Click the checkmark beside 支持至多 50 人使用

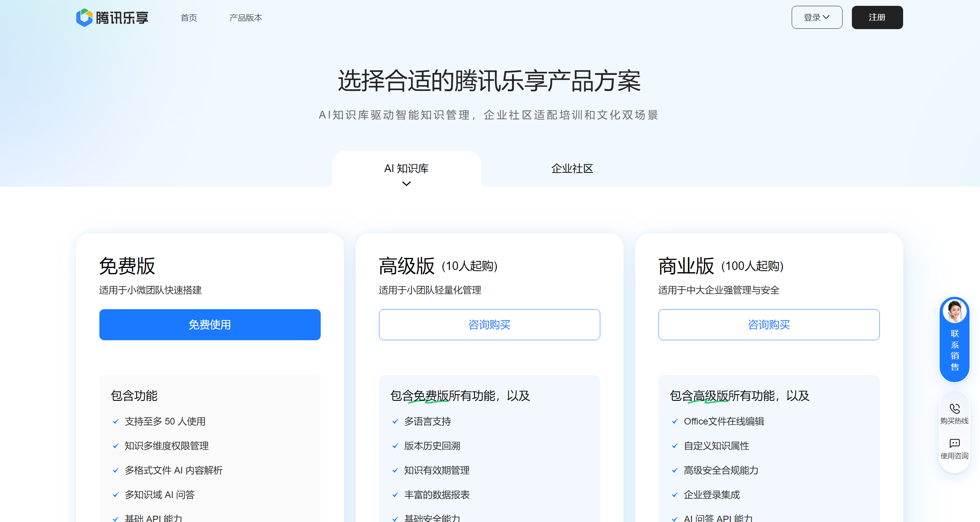115,421
